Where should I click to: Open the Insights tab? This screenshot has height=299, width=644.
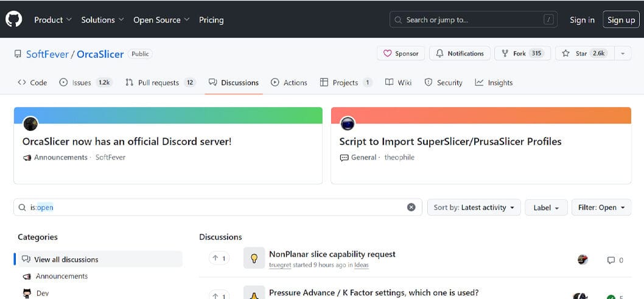494,83
